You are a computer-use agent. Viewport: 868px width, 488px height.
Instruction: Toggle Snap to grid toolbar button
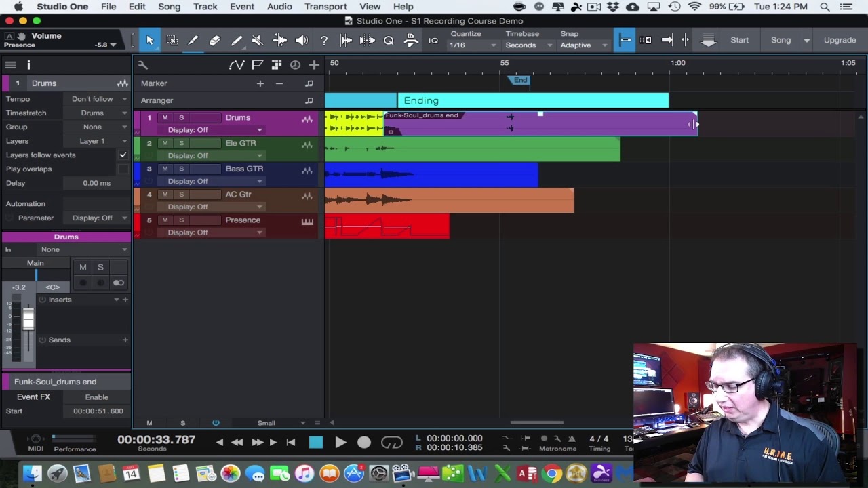pos(625,41)
